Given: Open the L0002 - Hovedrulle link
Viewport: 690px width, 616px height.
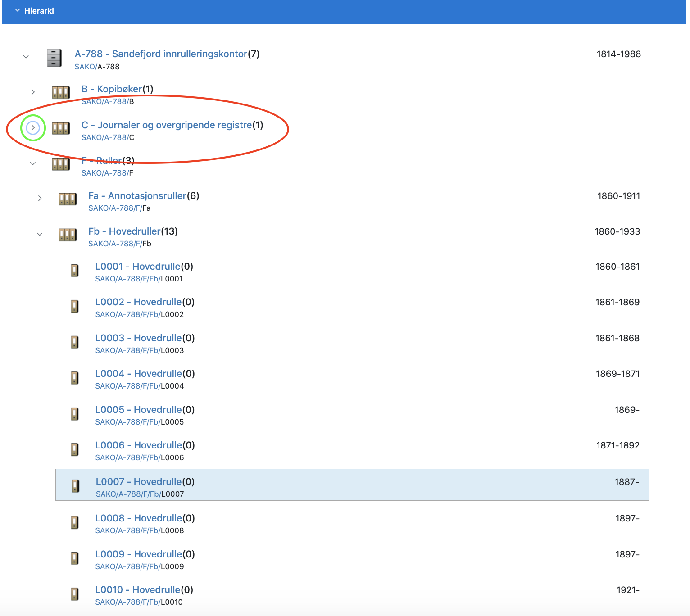Looking at the screenshot, I should point(138,302).
